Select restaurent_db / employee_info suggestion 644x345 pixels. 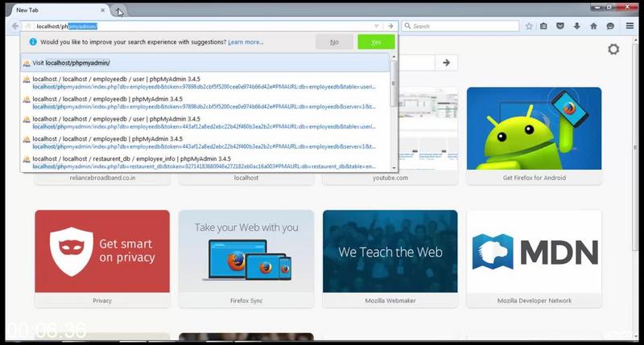coord(205,162)
